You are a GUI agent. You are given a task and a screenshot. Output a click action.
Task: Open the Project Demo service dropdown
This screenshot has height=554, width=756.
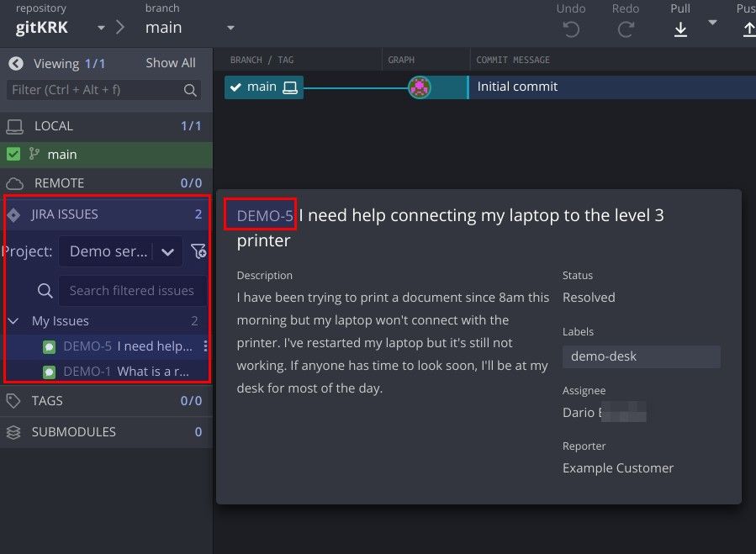pos(120,251)
